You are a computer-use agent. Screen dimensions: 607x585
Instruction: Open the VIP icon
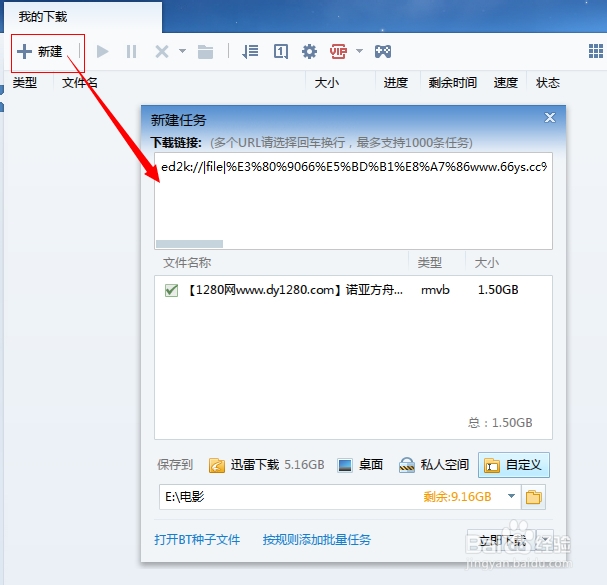338,51
